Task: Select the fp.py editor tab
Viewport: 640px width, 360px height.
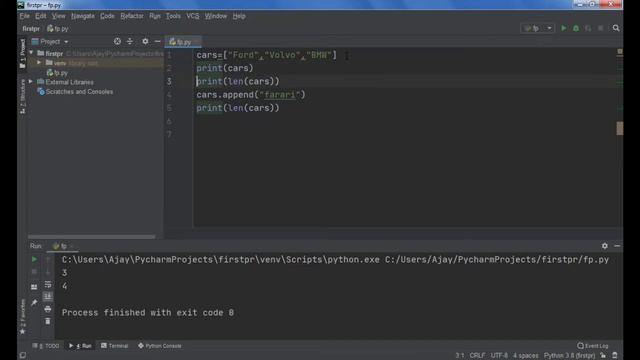Action: (x=182, y=42)
